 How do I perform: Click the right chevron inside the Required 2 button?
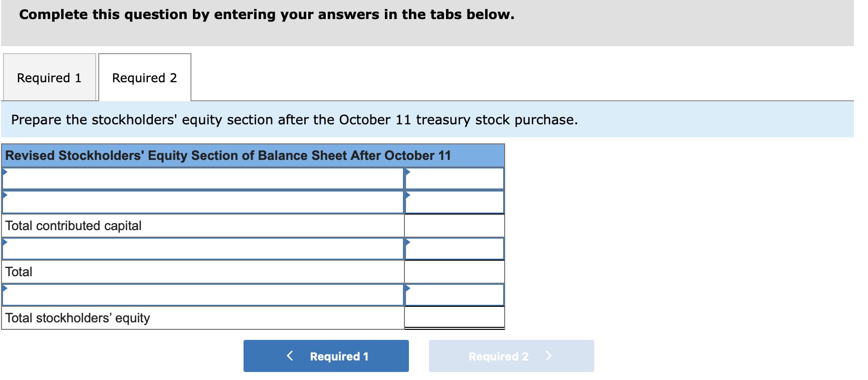[x=548, y=356]
